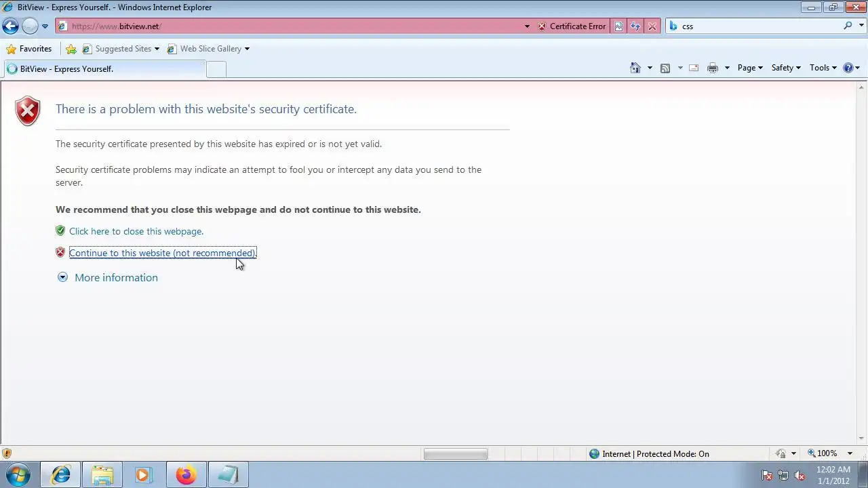Screen dimensions: 868x488
Task: Expand the Print dropdown arrow
Action: point(727,68)
